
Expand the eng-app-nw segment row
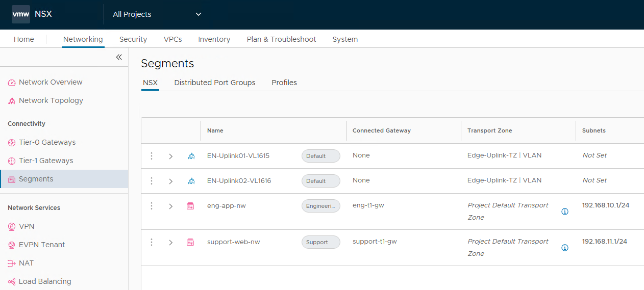coord(171,206)
